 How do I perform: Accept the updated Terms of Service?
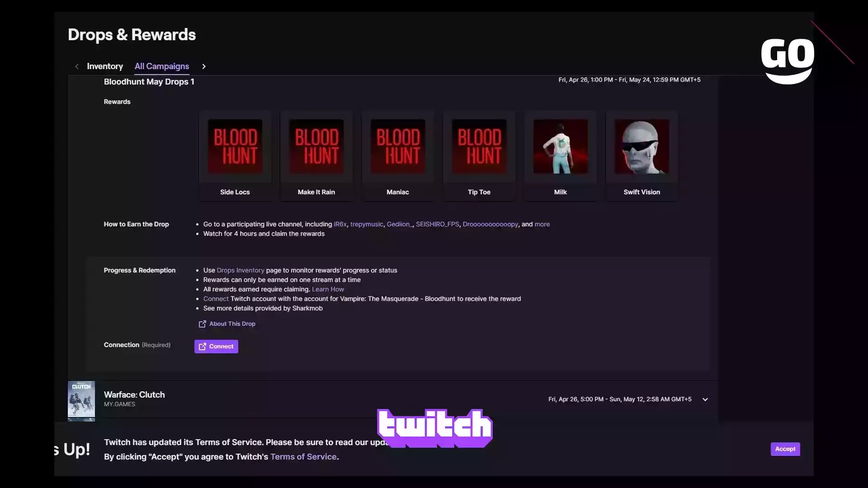click(785, 449)
